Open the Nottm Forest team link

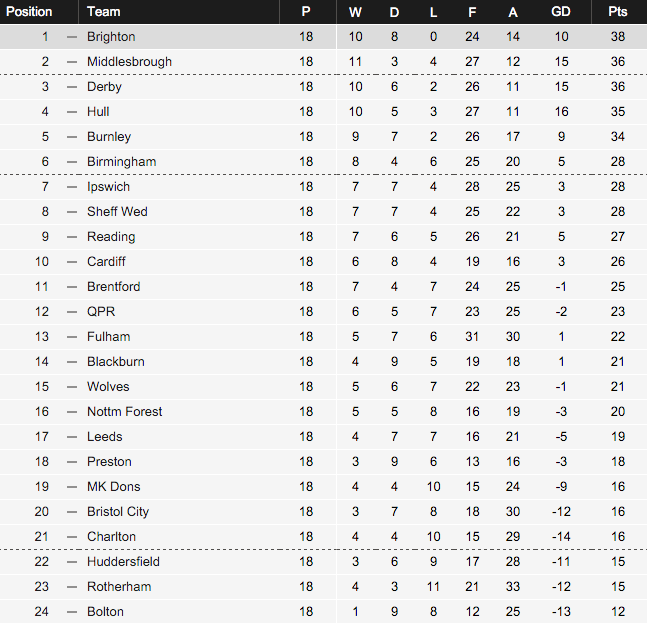[x=125, y=411]
